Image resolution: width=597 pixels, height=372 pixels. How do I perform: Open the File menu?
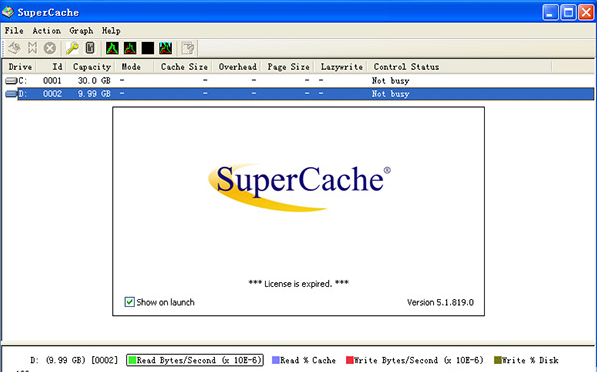pyautogui.click(x=14, y=30)
